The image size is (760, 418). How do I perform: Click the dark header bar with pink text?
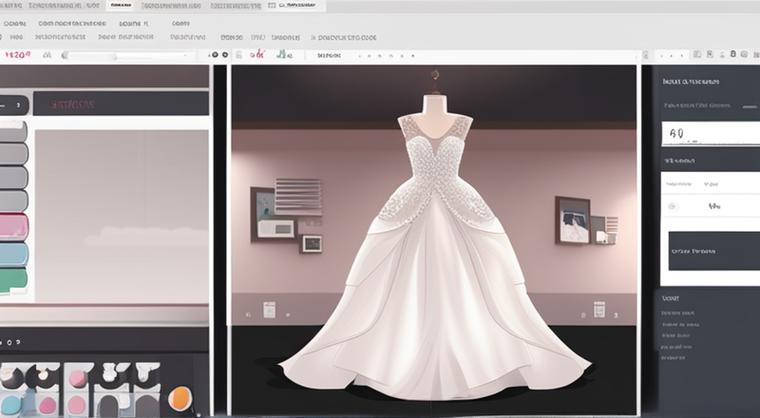pos(121,104)
